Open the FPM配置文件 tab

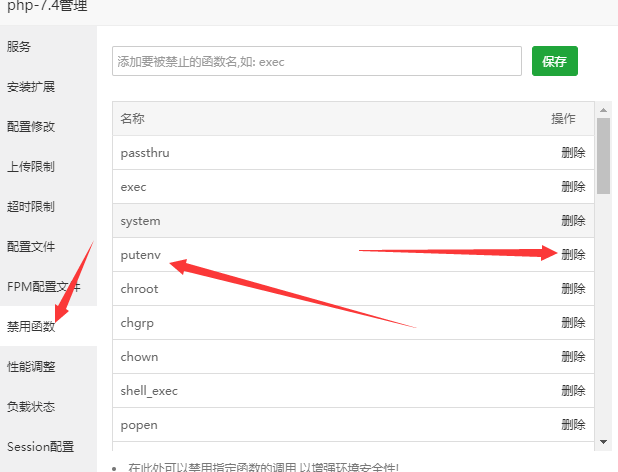[43, 287]
